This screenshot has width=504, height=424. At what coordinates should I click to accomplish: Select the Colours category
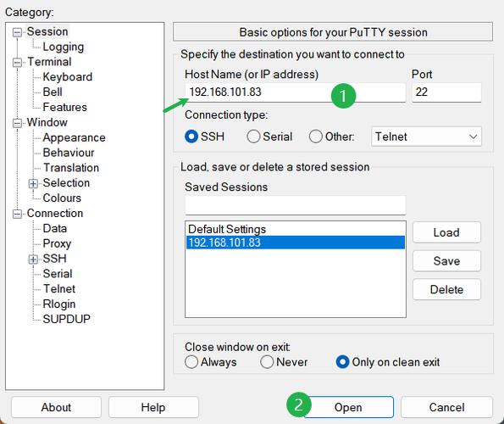(x=62, y=198)
